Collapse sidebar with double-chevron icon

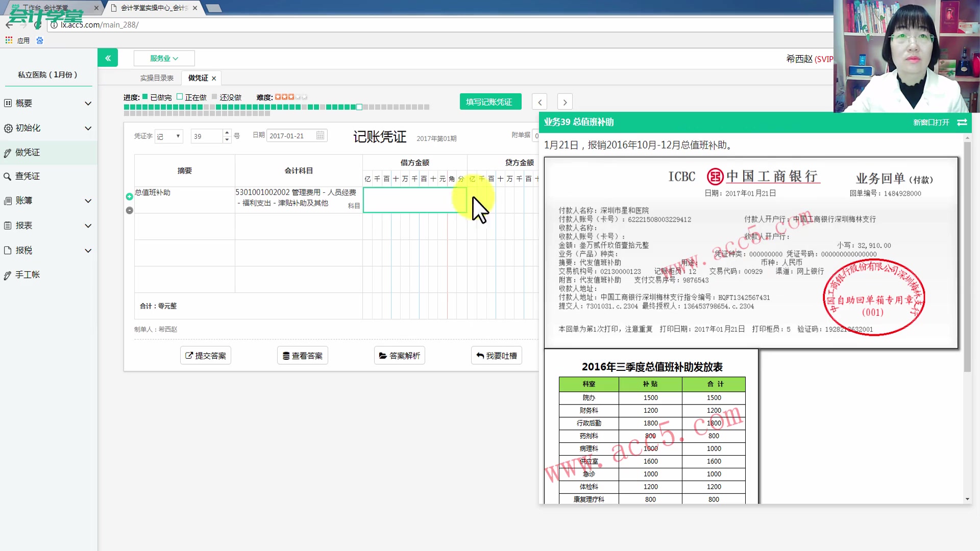point(108,58)
